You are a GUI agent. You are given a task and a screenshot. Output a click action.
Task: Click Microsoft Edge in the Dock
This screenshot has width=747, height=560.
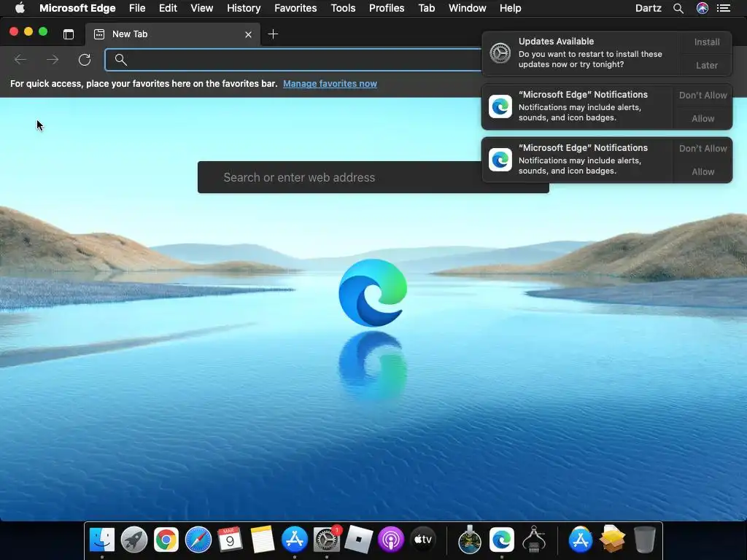pyautogui.click(x=502, y=540)
